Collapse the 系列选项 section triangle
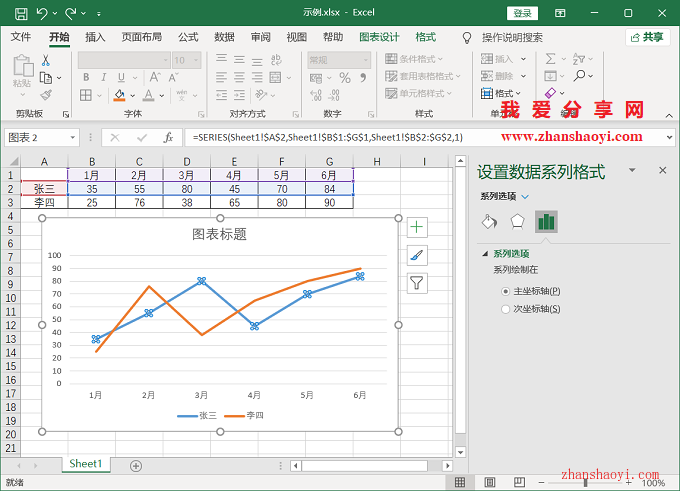 (485, 254)
